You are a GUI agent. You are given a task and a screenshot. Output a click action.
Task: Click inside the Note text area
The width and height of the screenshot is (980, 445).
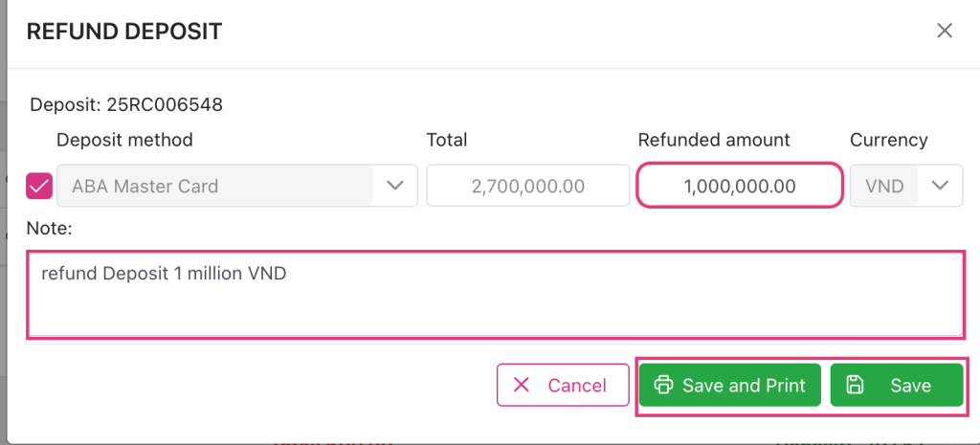[494, 294]
